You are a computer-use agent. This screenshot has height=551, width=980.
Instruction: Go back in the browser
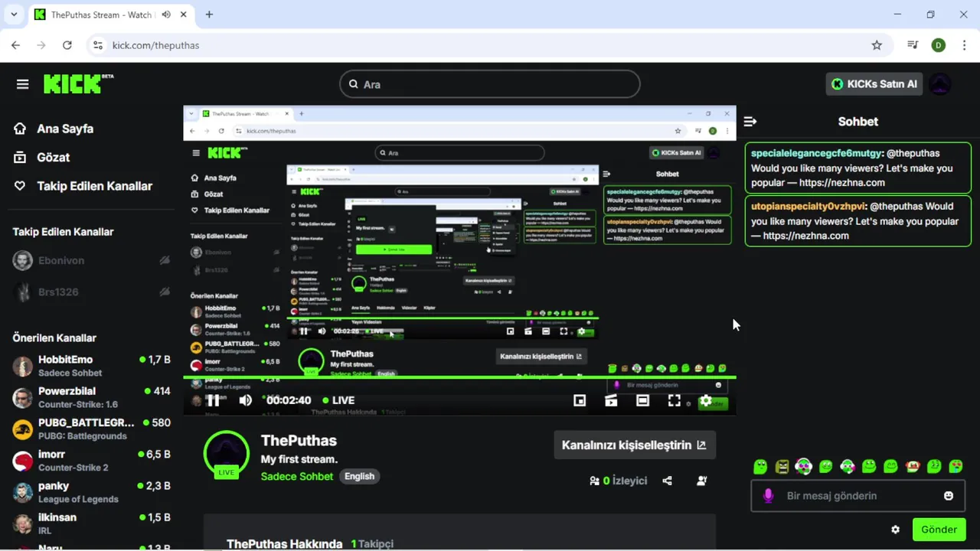tap(15, 45)
